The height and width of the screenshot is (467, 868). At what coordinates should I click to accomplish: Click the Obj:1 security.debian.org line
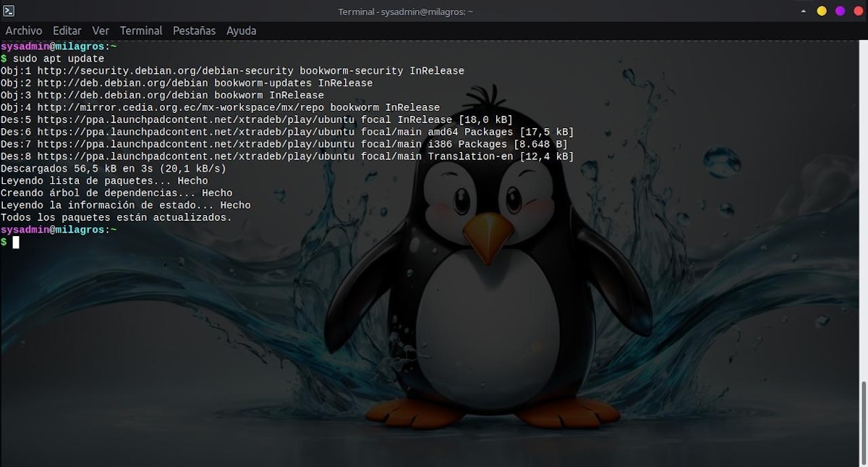[232, 71]
